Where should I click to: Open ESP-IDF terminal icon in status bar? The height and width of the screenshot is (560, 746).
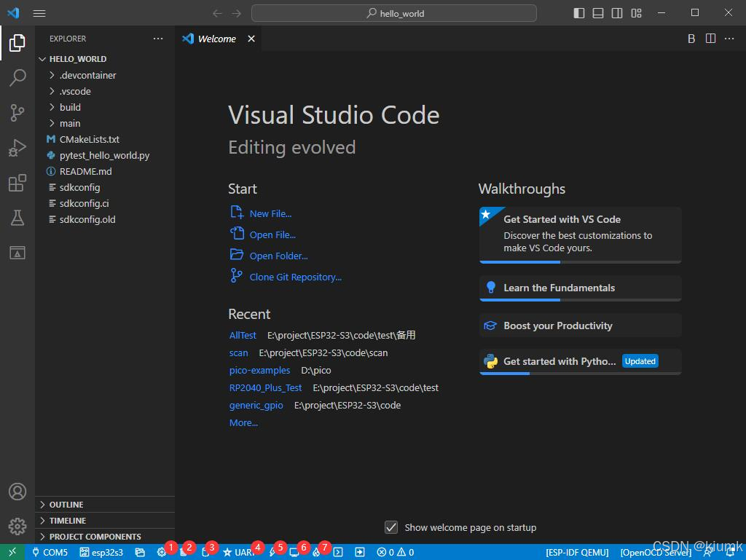[x=338, y=553]
